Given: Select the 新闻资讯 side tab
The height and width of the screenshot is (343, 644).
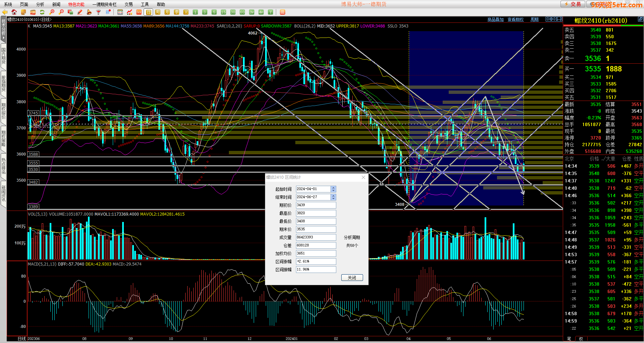Looking at the screenshot, I should [x=3, y=194].
